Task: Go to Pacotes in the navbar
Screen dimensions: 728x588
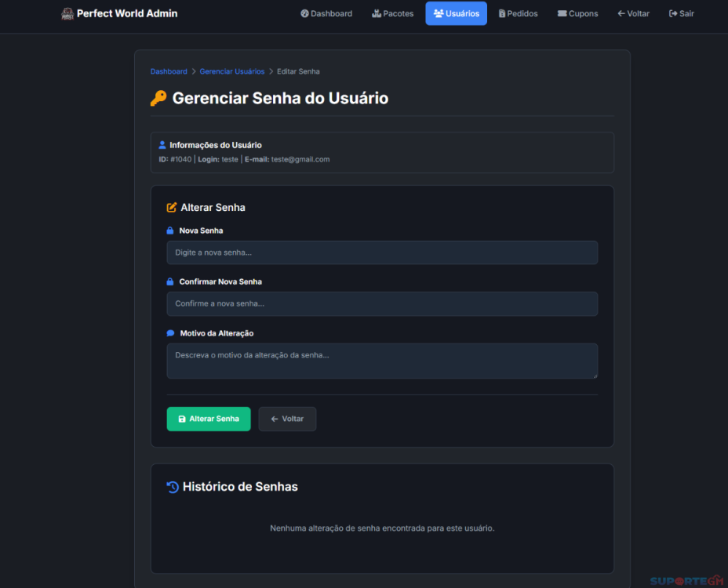Action: click(392, 13)
